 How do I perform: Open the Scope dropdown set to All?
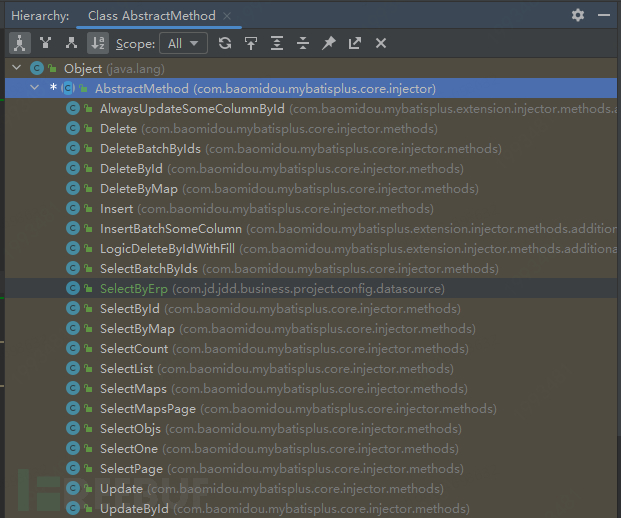coord(186,43)
